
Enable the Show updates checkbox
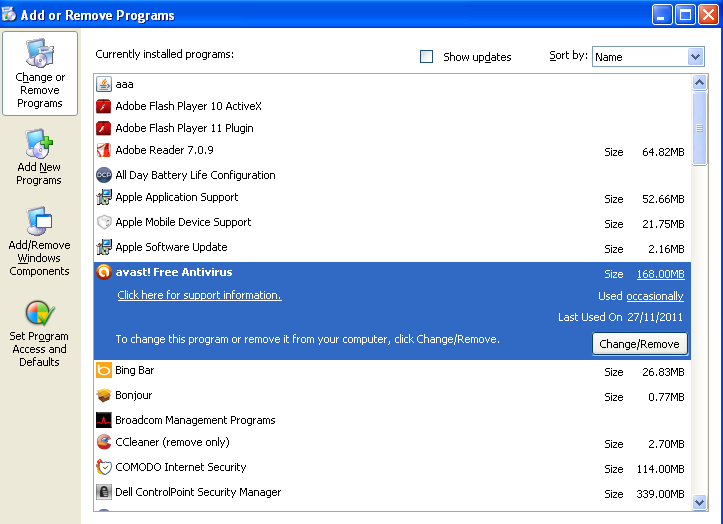(427, 57)
